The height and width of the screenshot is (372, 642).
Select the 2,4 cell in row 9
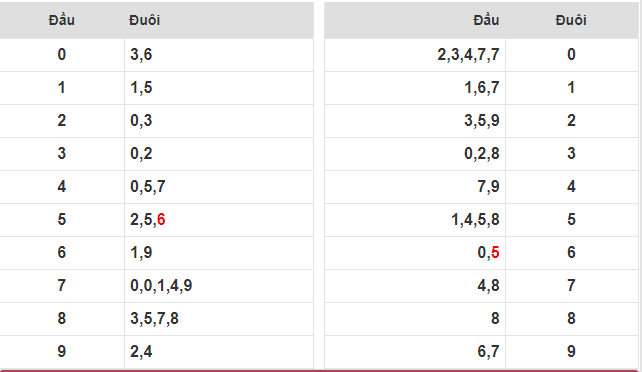tap(219, 352)
